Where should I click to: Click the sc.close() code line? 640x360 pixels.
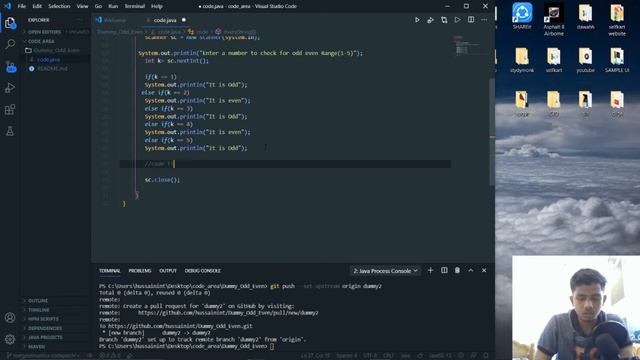[x=162, y=180]
